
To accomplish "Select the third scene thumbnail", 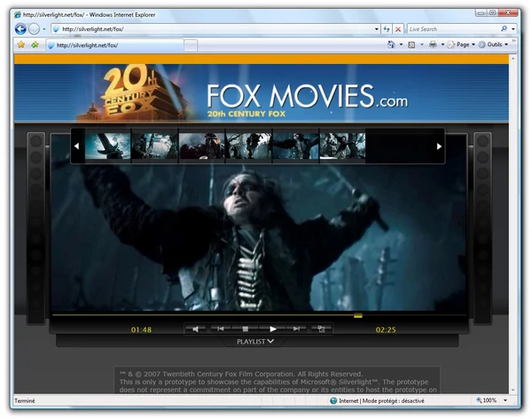I will 201,146.
